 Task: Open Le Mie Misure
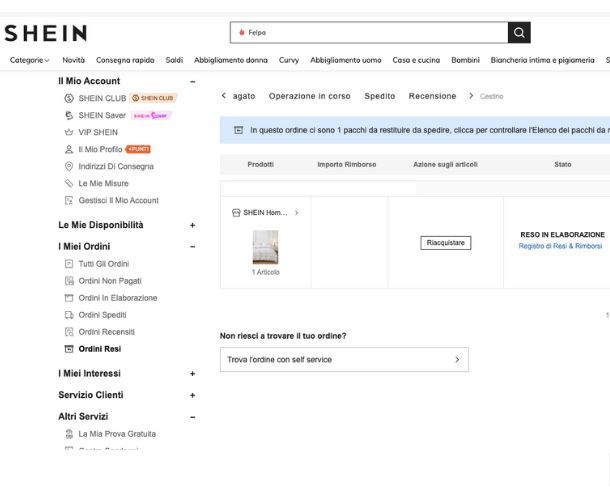[x=103, y=183]
